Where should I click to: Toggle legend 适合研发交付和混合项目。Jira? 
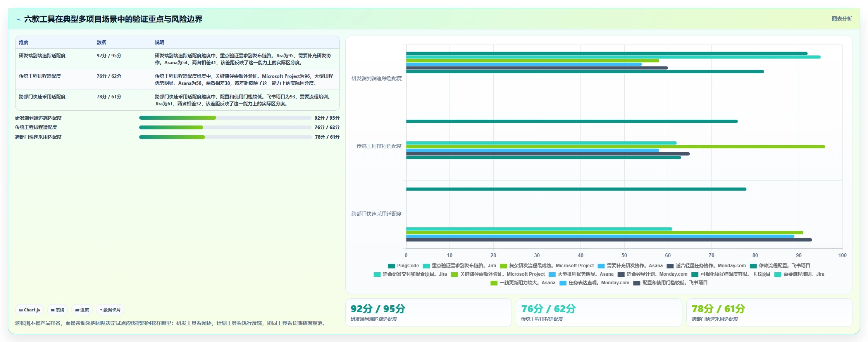point(410,274)
